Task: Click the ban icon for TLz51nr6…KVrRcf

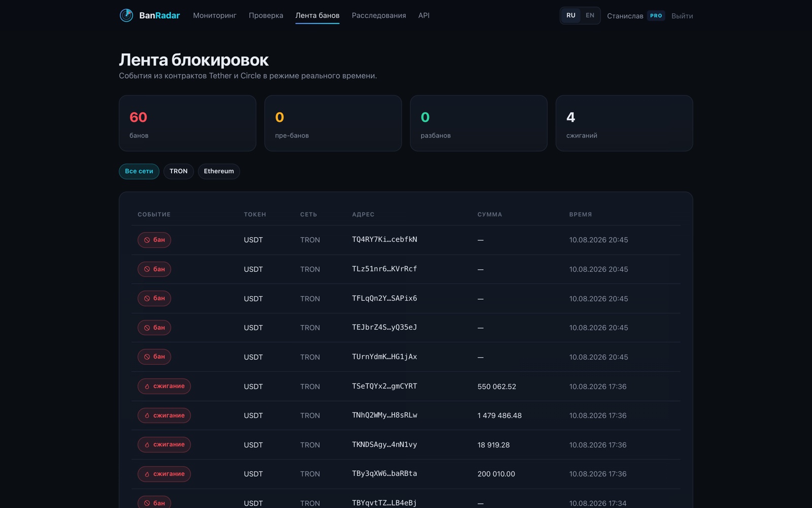Action: pos(147,269)
